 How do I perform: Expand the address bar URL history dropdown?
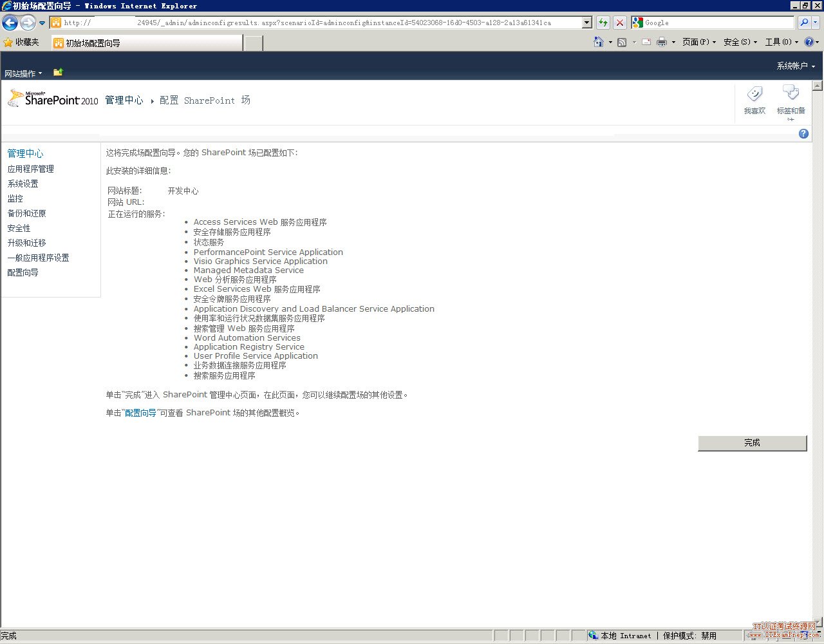click(587, 23)
